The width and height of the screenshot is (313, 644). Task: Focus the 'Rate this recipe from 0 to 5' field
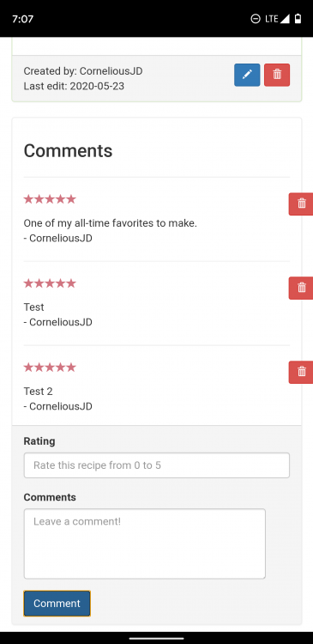157,465
